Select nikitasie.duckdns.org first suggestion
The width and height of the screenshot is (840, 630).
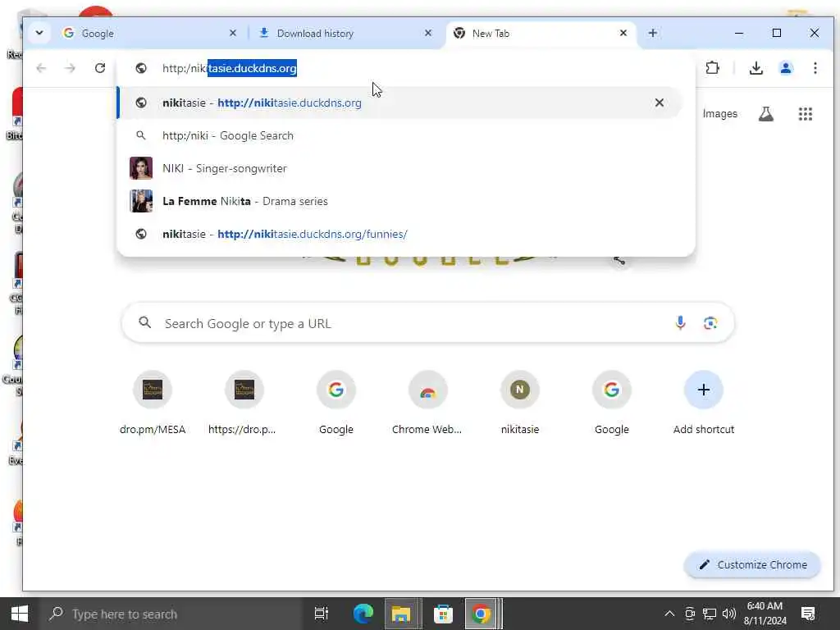coord(399,103)
